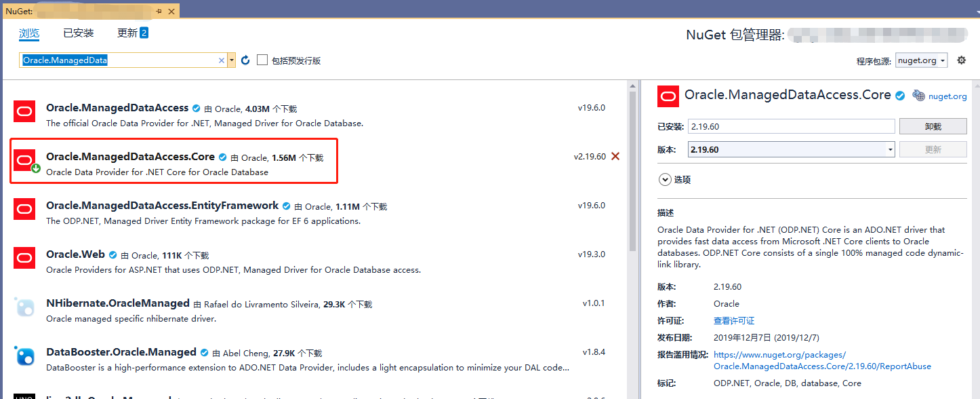The height and width of the screenshot is (399, 980).
Task: Click the Oracle.Web package icon
Action: click(24, 258)
